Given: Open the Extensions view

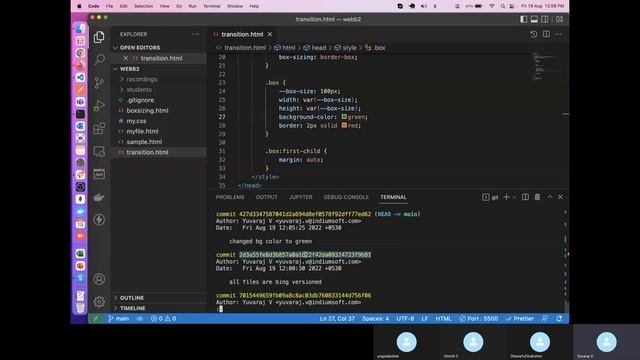Looking at the screenshot, I should tap(99, 129).
